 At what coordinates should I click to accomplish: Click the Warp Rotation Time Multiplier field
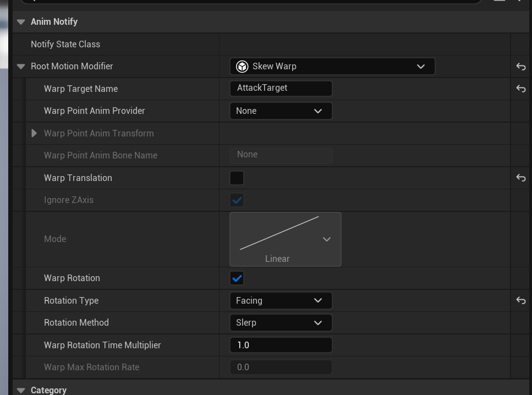281,345
